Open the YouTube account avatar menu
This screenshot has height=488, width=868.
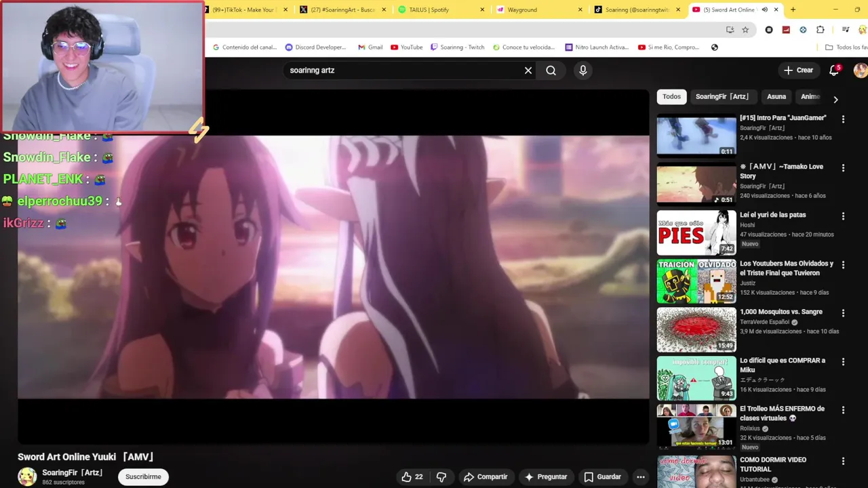tap(860, 70)
